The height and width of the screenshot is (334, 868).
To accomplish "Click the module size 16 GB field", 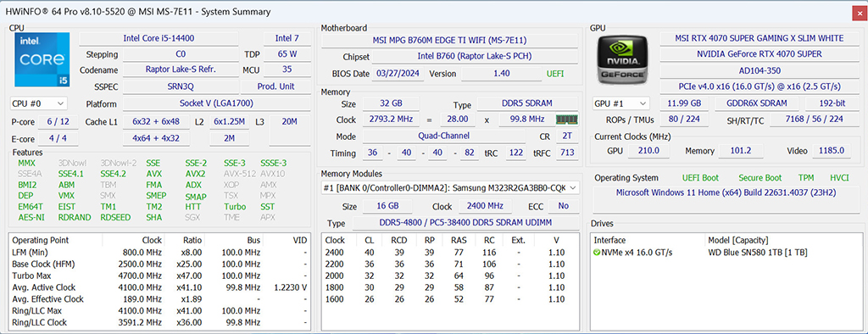I will (x=387, y=206).
